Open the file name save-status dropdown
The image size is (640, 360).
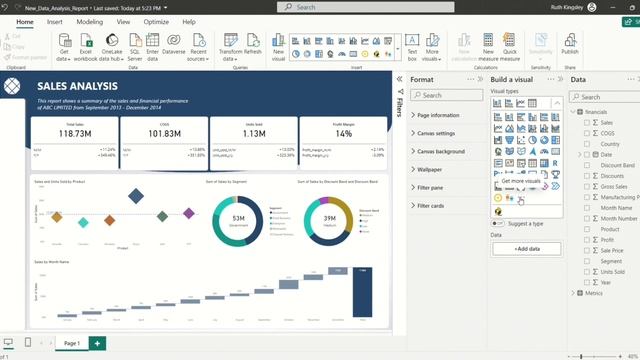[165, 8]
